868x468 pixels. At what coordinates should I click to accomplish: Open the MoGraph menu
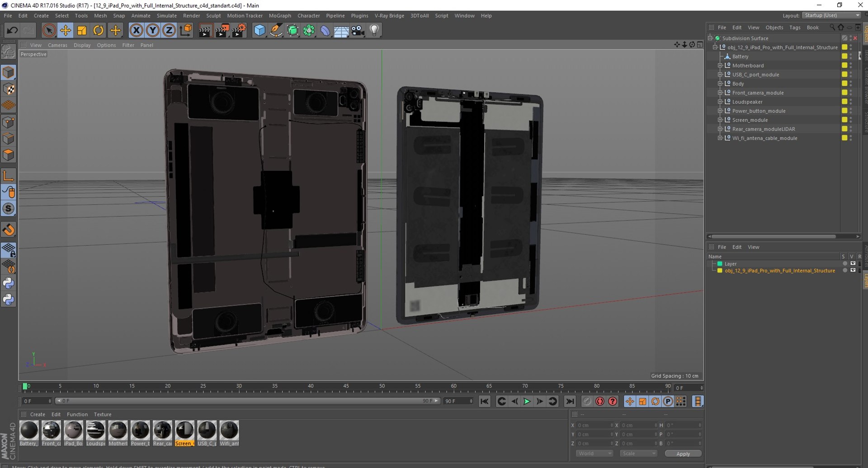click(280, 15)
